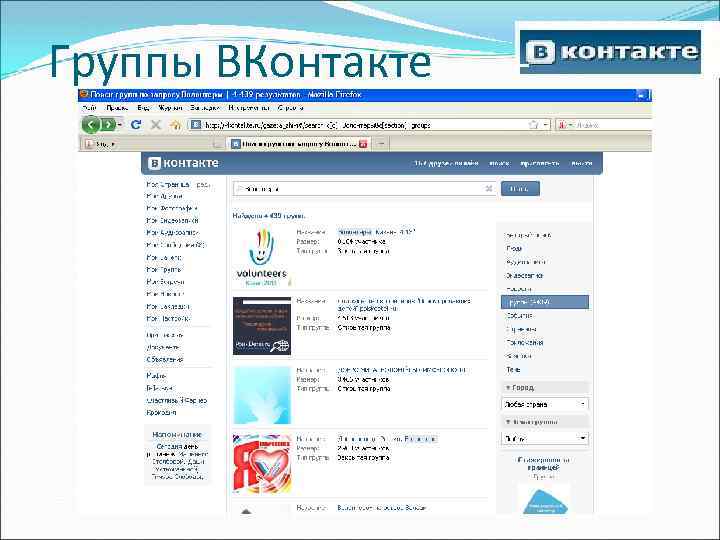Collapse the group type filter section
The image size is (720, 540).
(545, 422)
